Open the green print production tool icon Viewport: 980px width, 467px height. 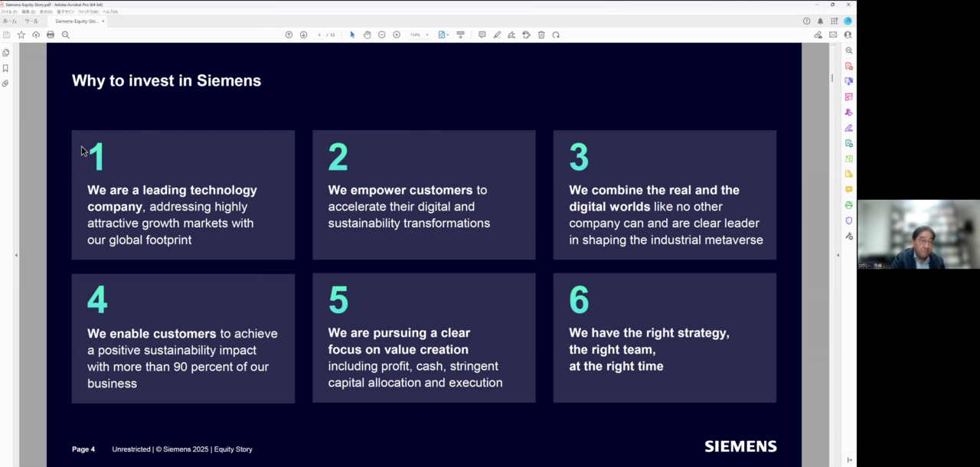[849, 205]
